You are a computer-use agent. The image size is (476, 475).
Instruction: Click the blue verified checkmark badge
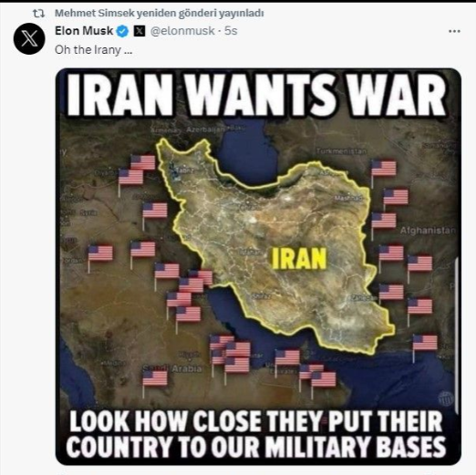[x=123, y=31]
